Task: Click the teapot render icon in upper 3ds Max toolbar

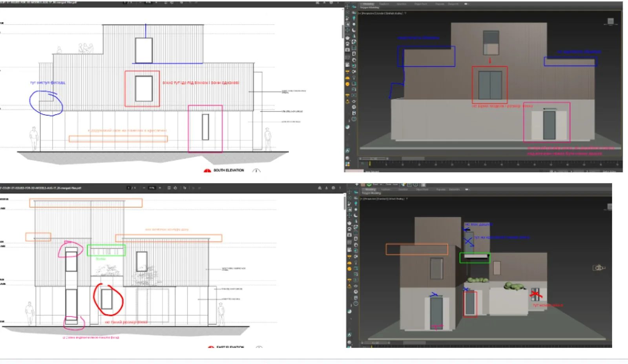Action: pyautogui.click(x=347, y=38)
